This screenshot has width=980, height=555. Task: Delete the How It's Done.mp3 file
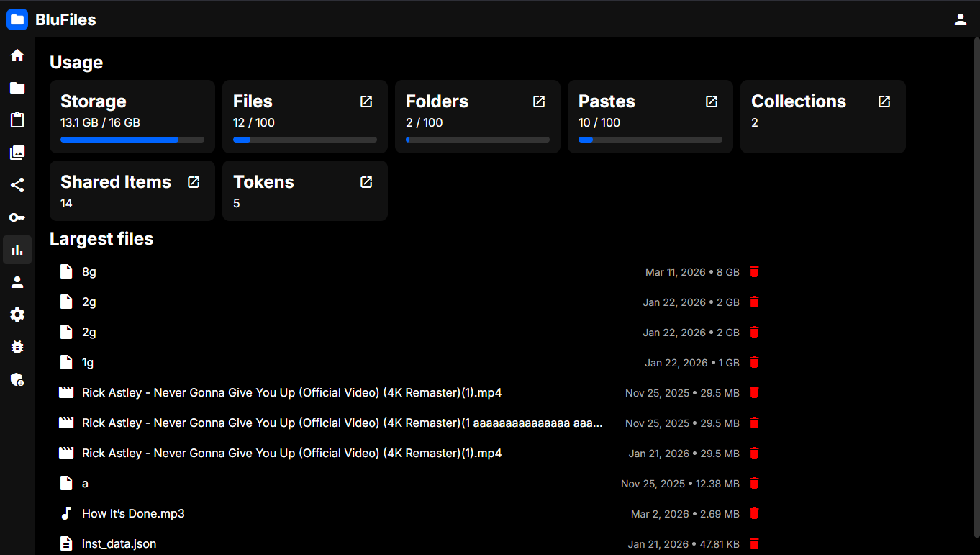pyautogui.click(x=754, y=514)
